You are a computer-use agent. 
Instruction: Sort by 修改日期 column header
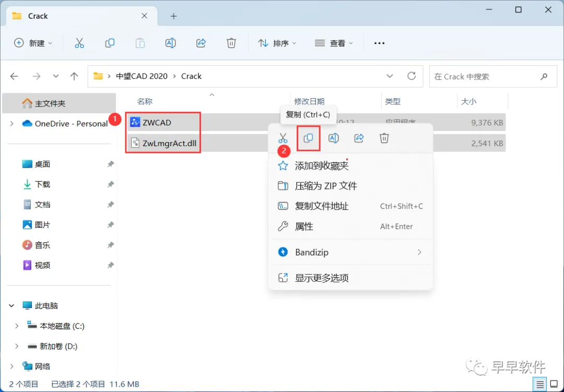point(309,102)
